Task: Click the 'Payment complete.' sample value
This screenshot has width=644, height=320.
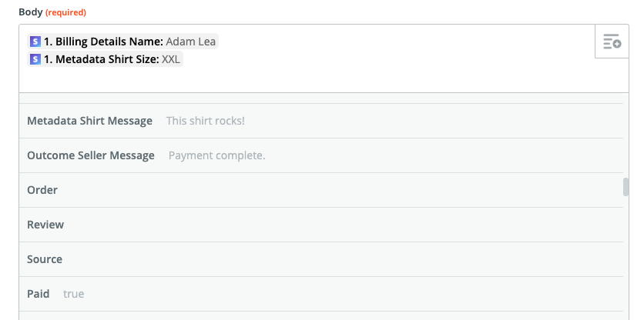Action: click(216, 155)
